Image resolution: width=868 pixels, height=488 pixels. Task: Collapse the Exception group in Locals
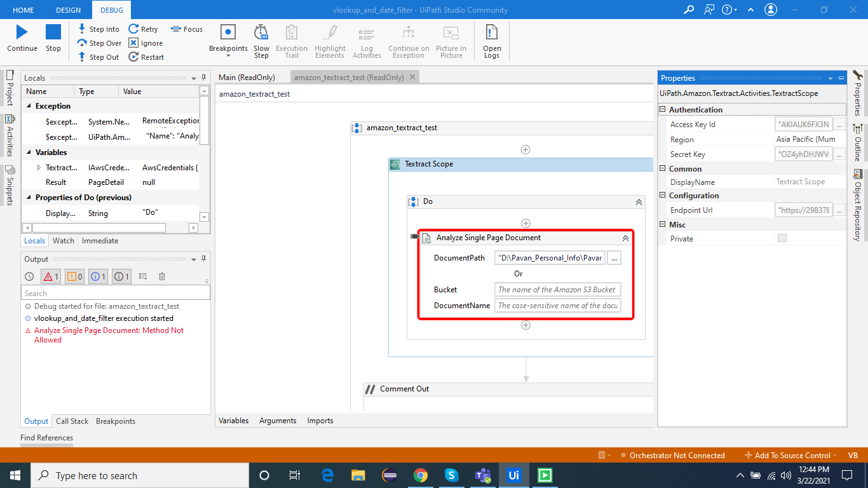[29, 106]
